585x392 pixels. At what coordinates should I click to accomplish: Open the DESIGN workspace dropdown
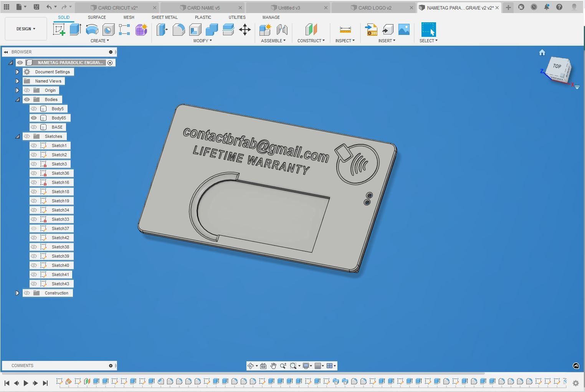[x=26, y=29]
